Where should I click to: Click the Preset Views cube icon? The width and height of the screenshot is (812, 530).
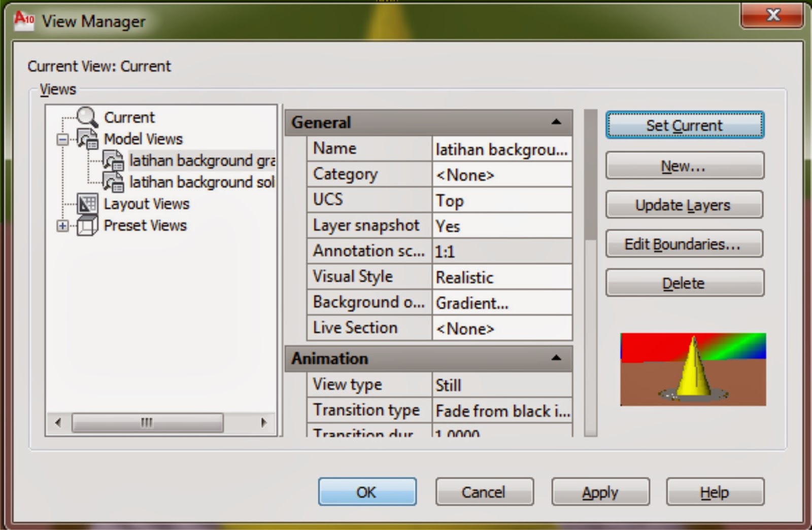[87, 225]
